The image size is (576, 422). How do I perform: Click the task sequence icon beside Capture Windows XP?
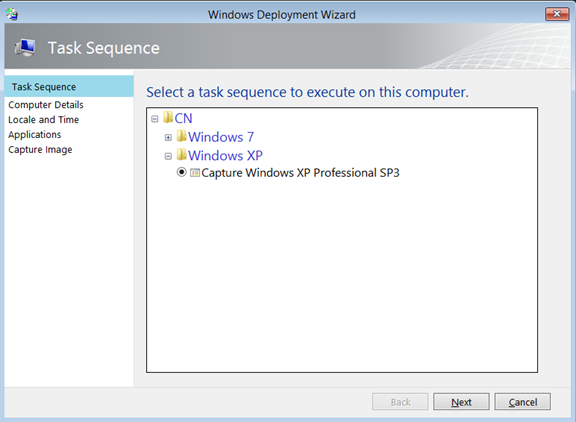195,173
